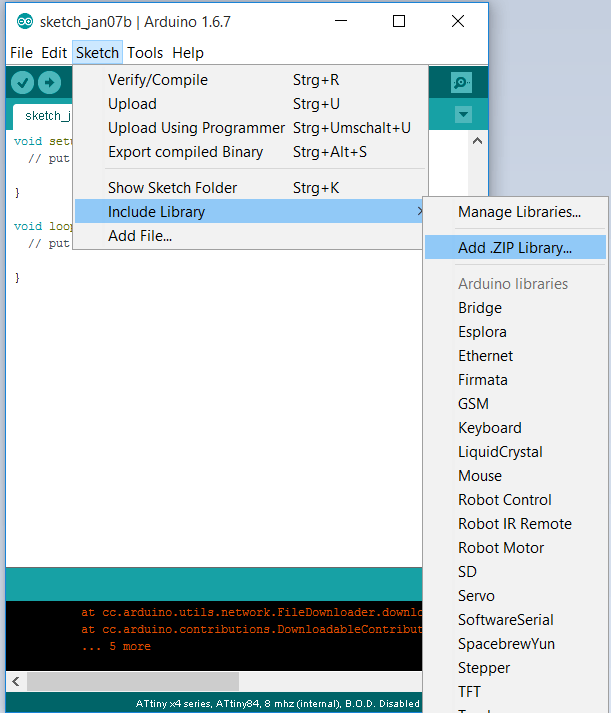The width and height of the screenshot is (611, 713).
Task: Choose Upload Using Programmer
Action: coord(250,128)
